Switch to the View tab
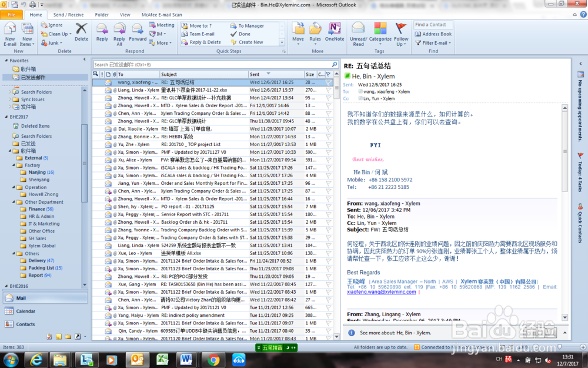Screen dimensions: 588x368 [125, 15]
